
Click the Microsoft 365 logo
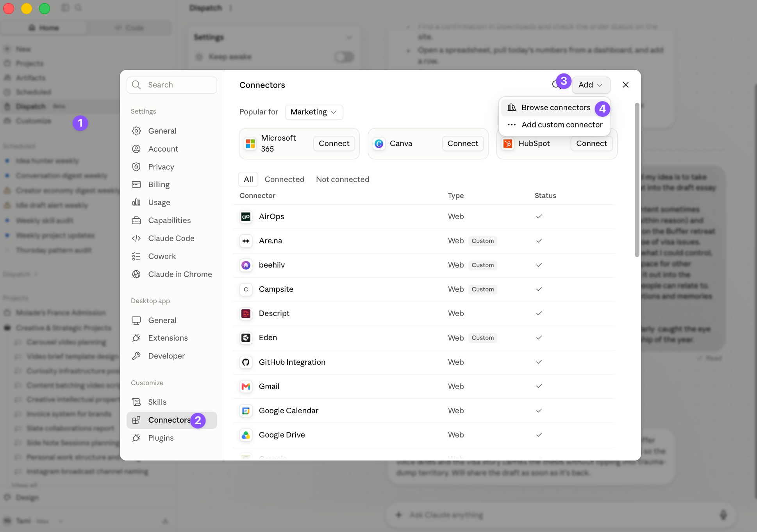(x=250, y=144)
